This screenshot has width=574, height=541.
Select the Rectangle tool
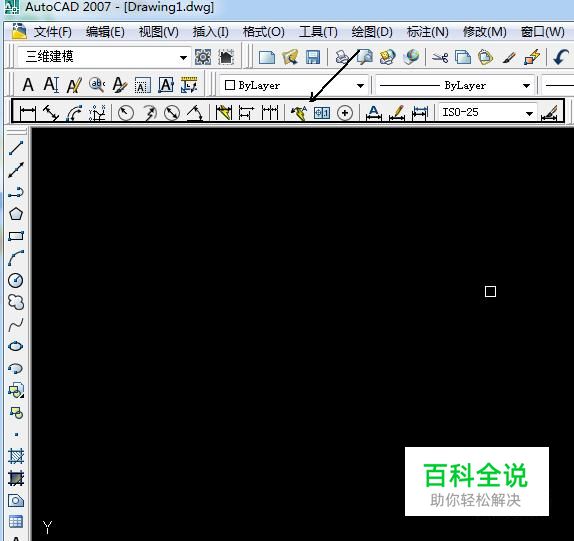click(x=16, y=236)
